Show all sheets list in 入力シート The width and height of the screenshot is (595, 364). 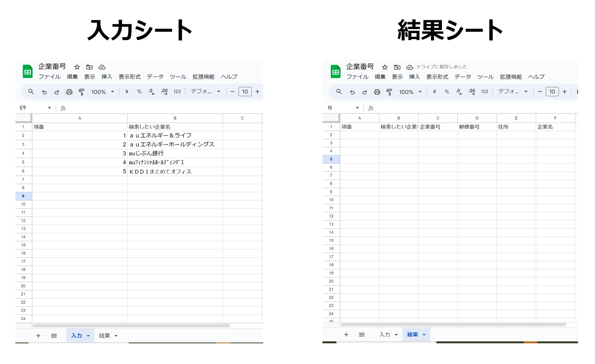tap(54, 336)
